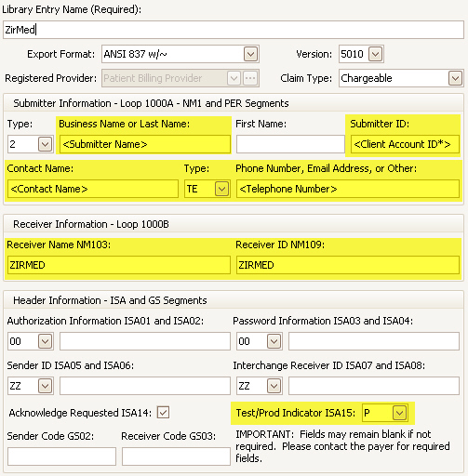Screen dimensions: 468x476
Task: Click the Business Name or Last Name field
Action: click(145, 144)
